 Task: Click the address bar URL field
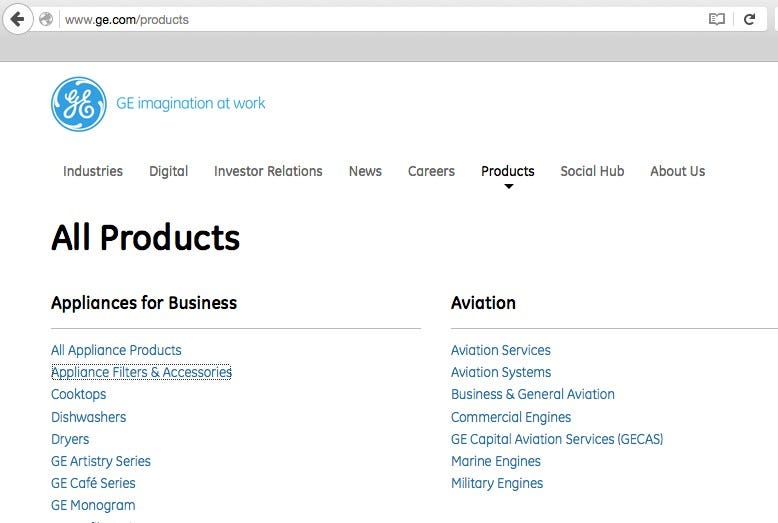point(380,19)
